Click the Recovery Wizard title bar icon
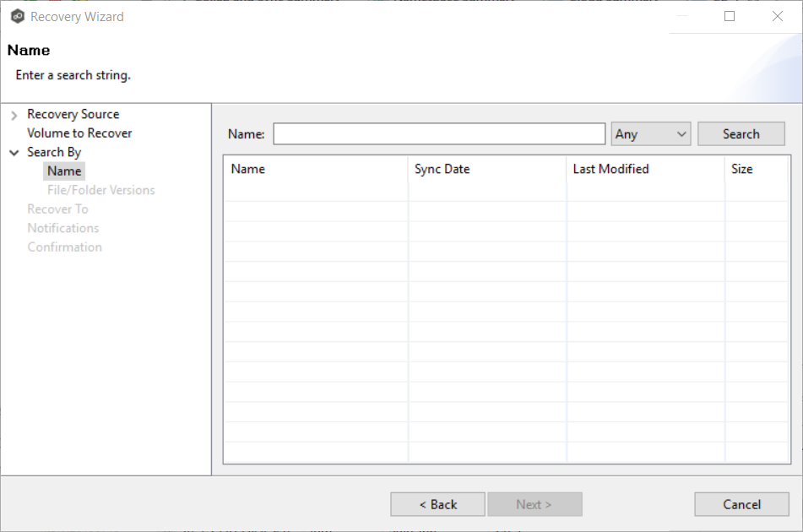Viewport: 803px width, 532px height. click(17, 16)
